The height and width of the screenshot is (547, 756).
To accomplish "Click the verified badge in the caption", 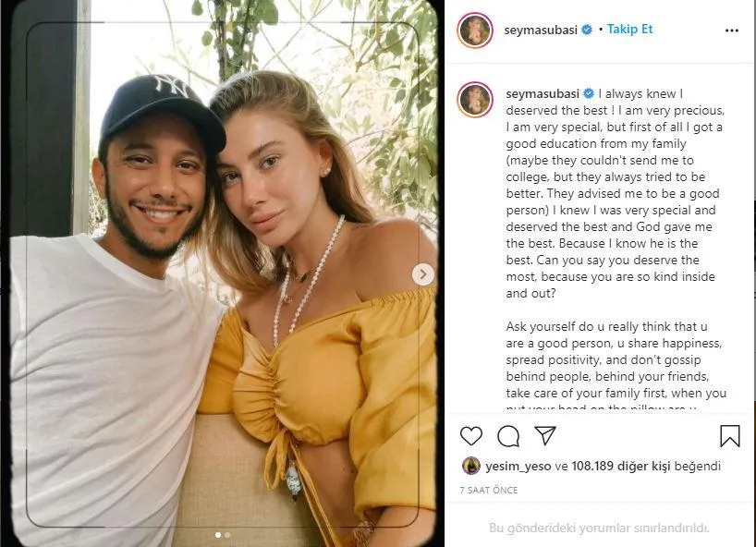I will [x=589, y=93].
